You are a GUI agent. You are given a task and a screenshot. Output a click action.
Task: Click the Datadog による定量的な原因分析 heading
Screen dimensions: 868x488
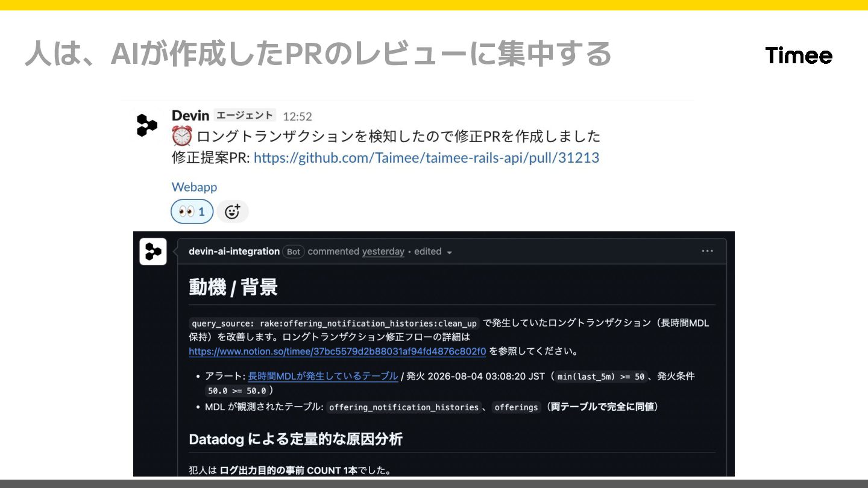click(x=295, y=439)
